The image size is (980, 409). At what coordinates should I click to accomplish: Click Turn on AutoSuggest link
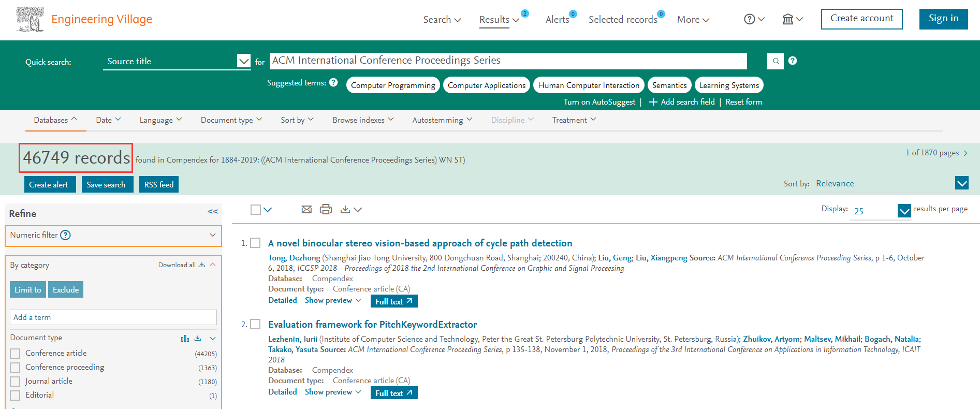(599, 102)
